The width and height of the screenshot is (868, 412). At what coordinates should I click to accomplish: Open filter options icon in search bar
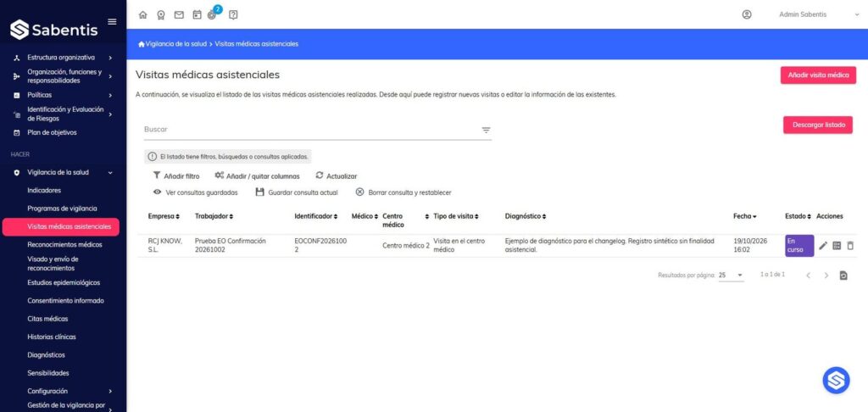point(486,131)
